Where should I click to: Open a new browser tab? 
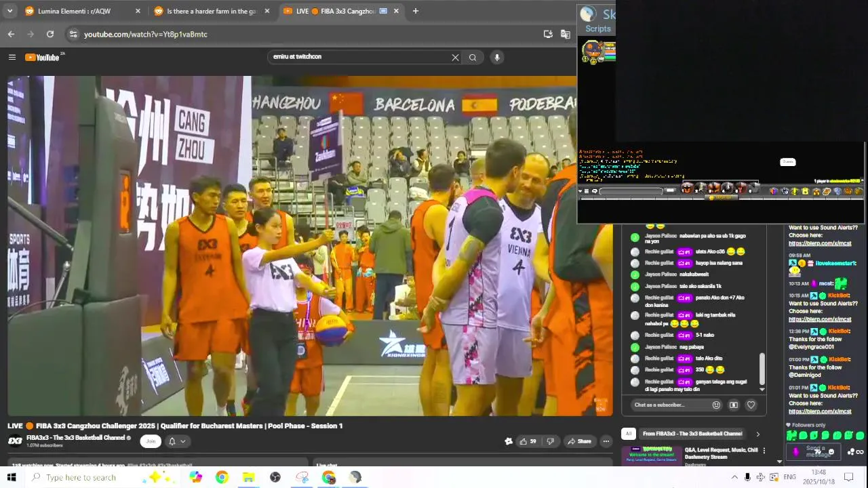coord(416,11)
